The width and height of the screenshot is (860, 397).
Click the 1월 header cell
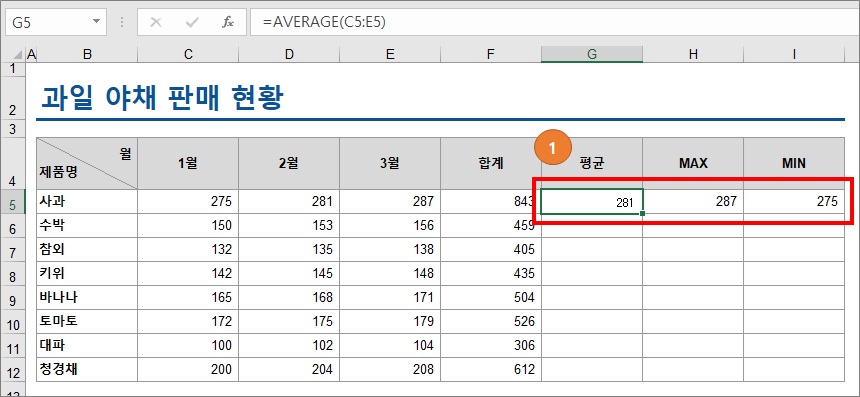coord(188,163)
